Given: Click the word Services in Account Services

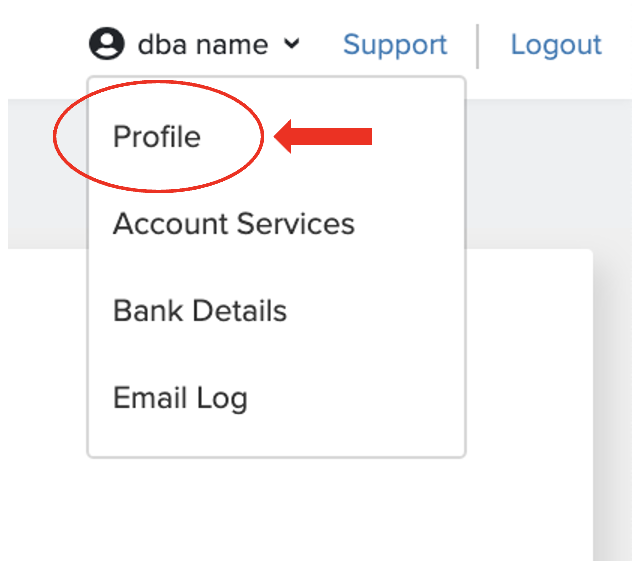Looking at the screenshot, I should [x=296, y=224].
